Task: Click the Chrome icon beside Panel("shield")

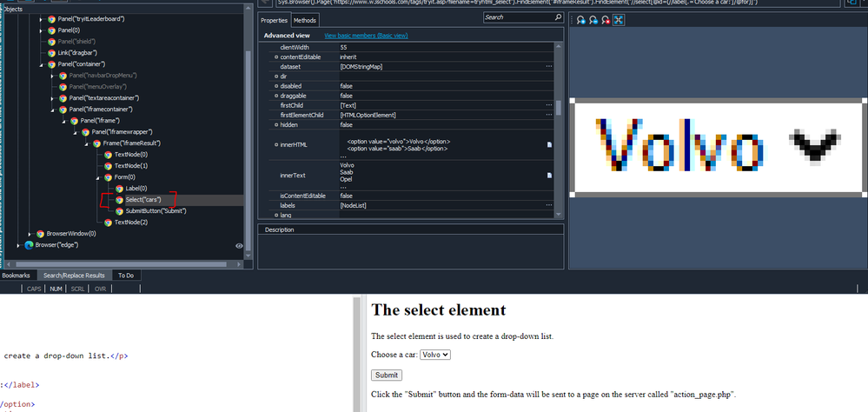Action: pyautogui.click(x=51, y=42)
